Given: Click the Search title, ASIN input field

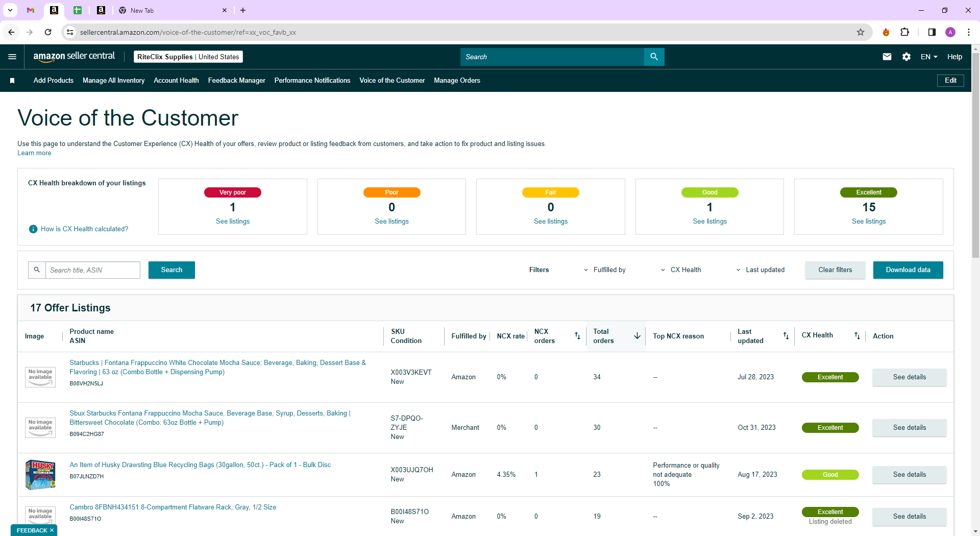Looking at the screenshot, I should [93, 270].
